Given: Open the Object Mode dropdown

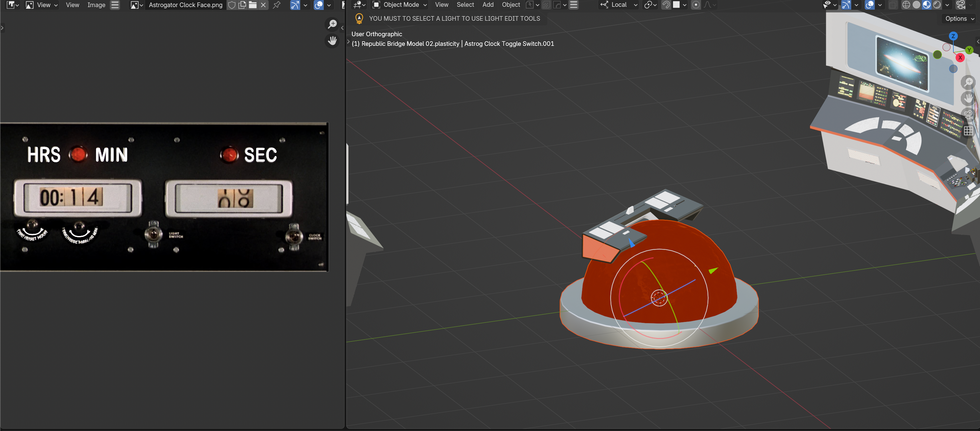Looking at the screenshot, I should coord(400,5).
